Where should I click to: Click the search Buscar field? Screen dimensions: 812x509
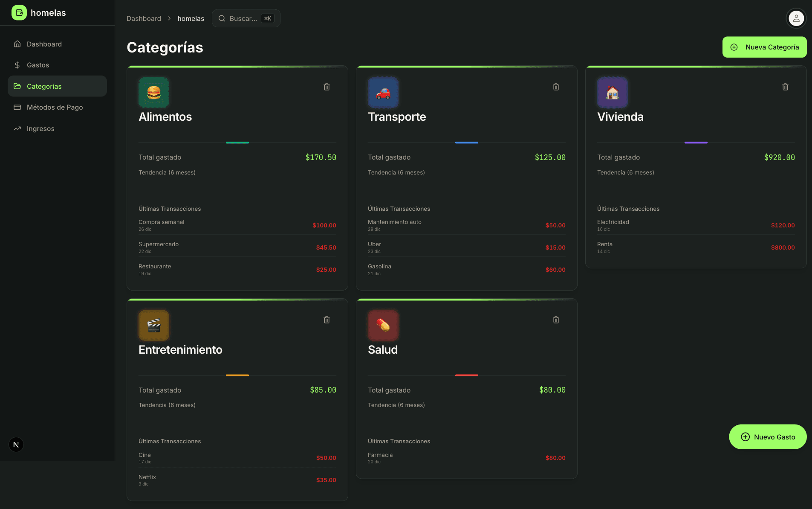click(x=246, y=18)
